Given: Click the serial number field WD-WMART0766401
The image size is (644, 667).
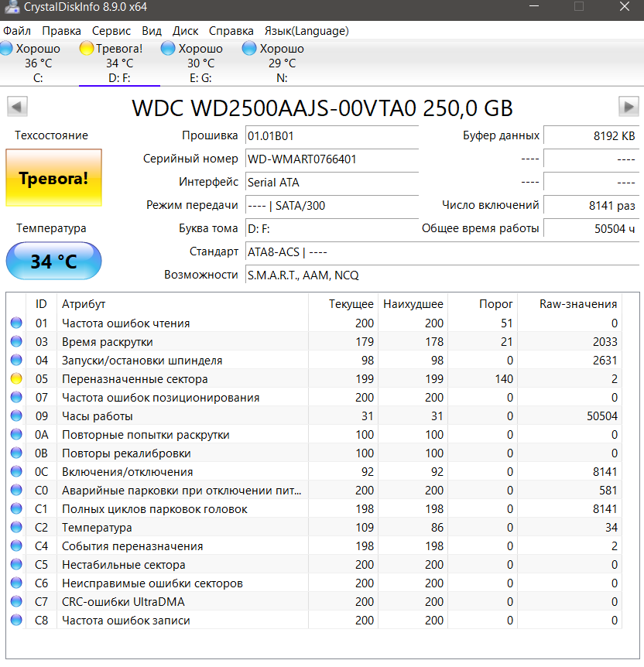Looking at the screenshot, I should point(332,159).
